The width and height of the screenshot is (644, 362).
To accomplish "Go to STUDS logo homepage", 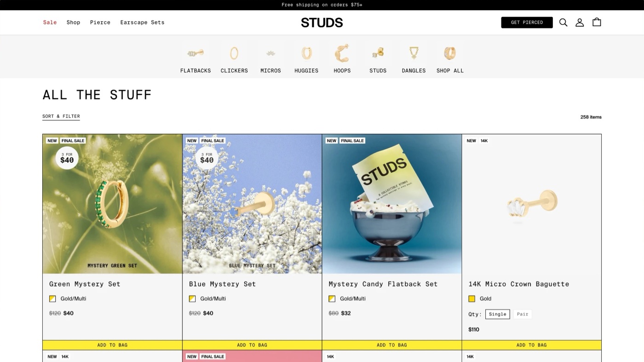I will [322, 23].
